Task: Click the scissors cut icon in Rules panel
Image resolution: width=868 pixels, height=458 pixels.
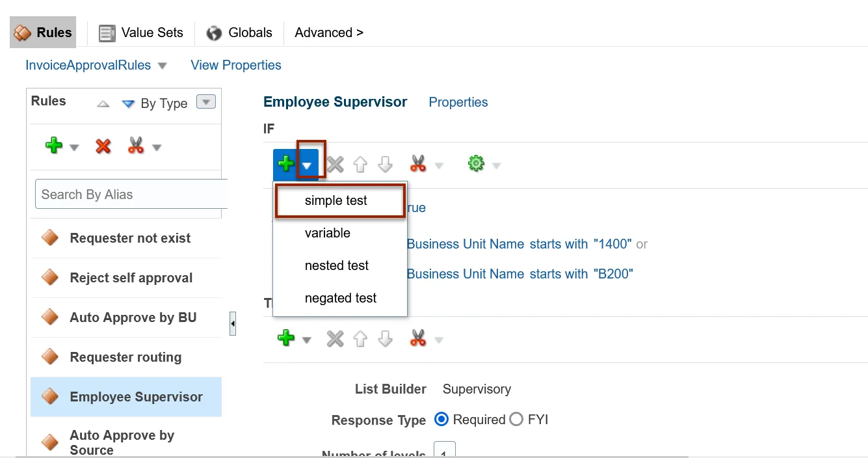Action: tap(135, 146)
